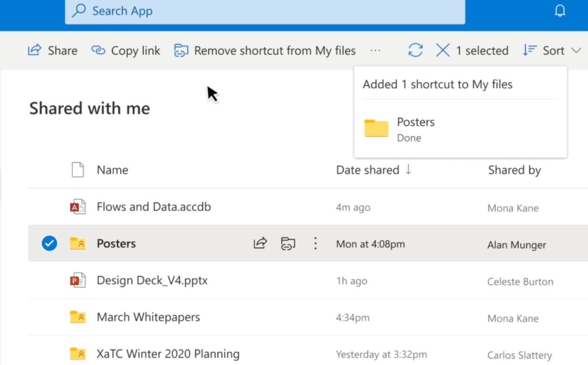Click the Shared with me heading
Screen dimensions: 588x365
click(x=90, y=108)
